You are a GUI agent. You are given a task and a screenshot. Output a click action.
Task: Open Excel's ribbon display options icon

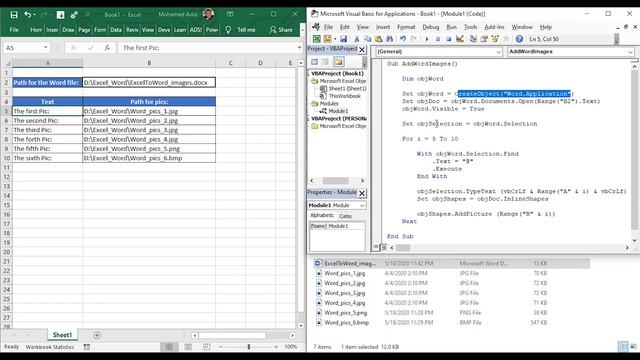point(230,14)
